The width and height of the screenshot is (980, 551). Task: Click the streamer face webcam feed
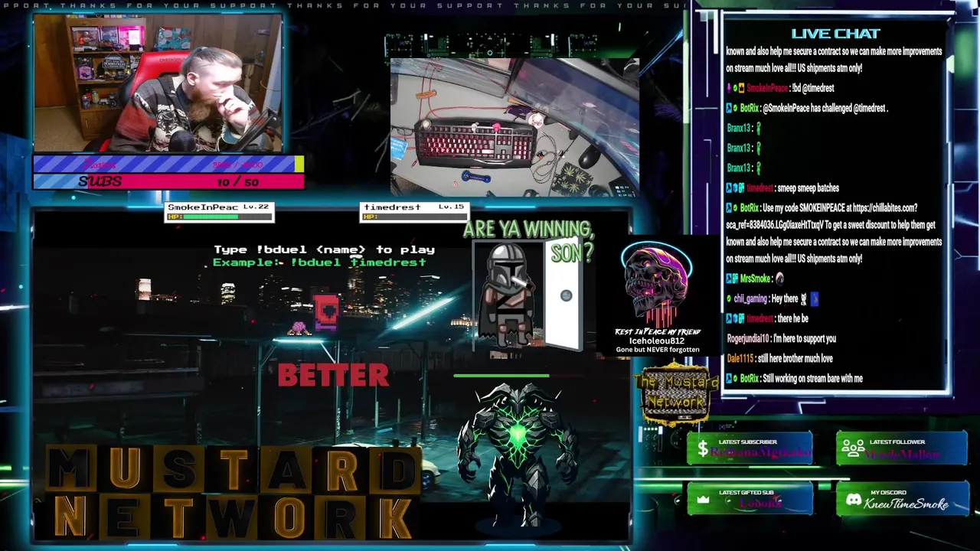coord(158,83)
